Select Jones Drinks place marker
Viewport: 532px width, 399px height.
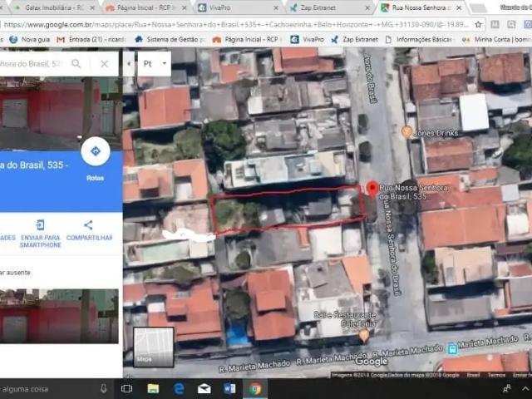[406, 132]
